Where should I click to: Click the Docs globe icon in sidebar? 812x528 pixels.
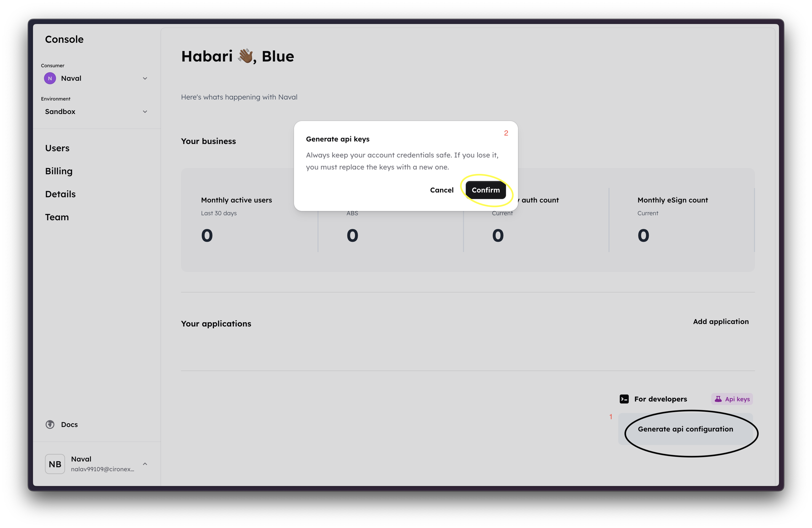tap(50, 424)
